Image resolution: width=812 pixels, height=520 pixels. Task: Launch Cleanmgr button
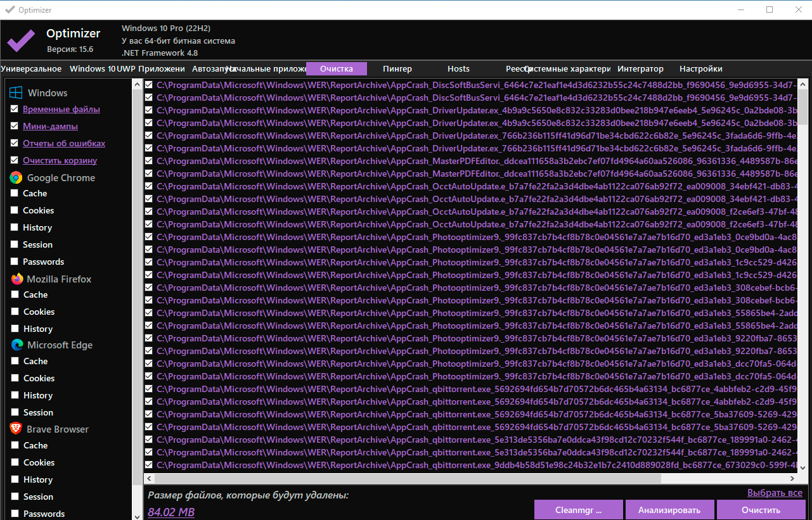[x=578, y=510]
